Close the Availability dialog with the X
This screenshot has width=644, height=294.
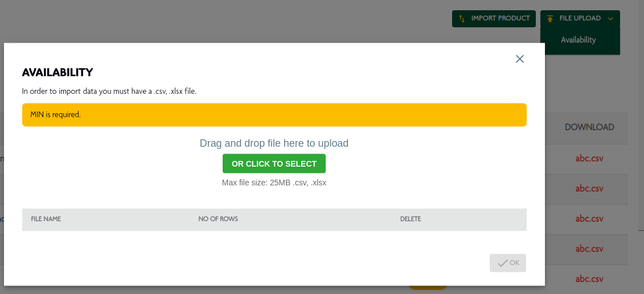[519, 59]
